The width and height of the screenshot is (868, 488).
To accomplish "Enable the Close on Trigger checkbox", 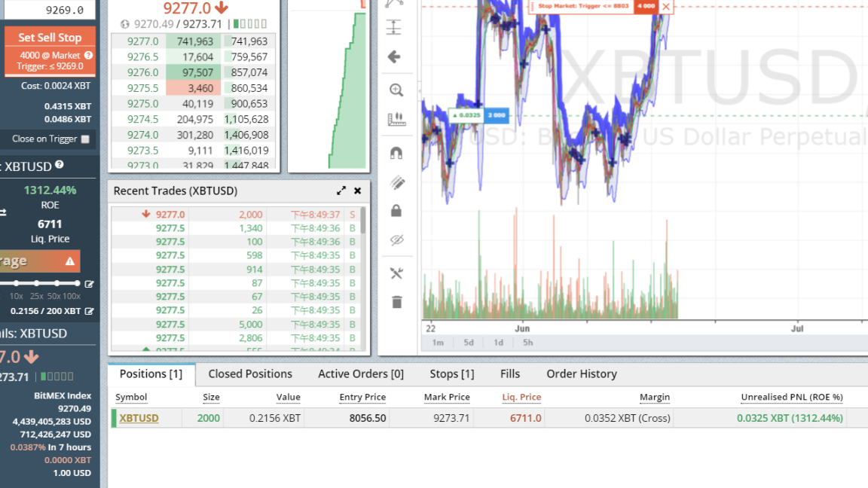I will tap(85, 139).
